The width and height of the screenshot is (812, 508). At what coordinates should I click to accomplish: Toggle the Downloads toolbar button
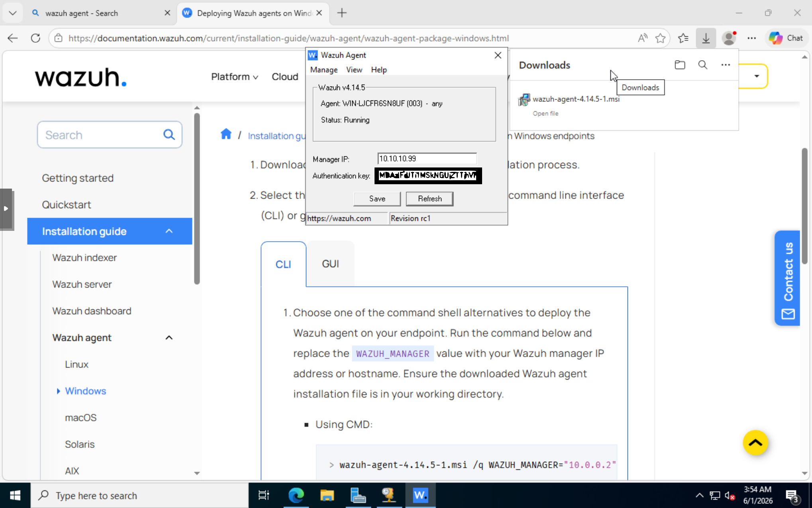(x=706, y=38)
